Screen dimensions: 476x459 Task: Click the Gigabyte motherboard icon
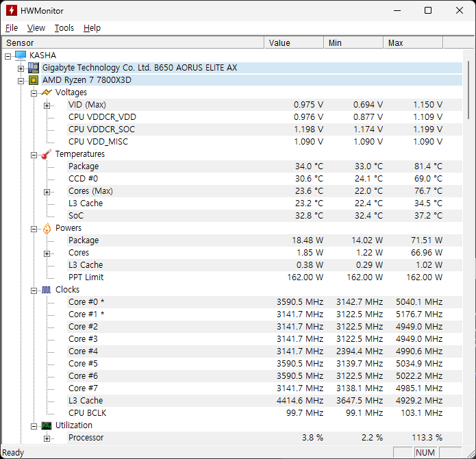click(34, 68)
